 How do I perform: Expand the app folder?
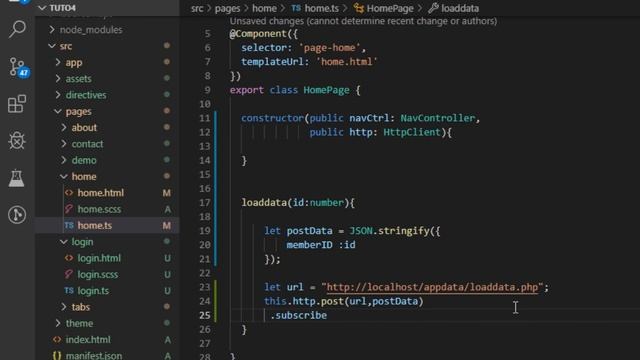pos(73,62)
